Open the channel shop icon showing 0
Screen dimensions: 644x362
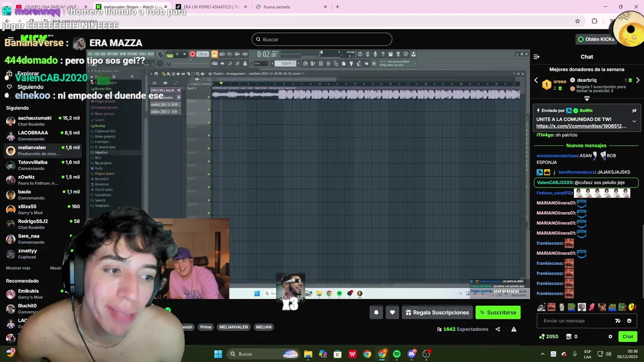[572, 337]
